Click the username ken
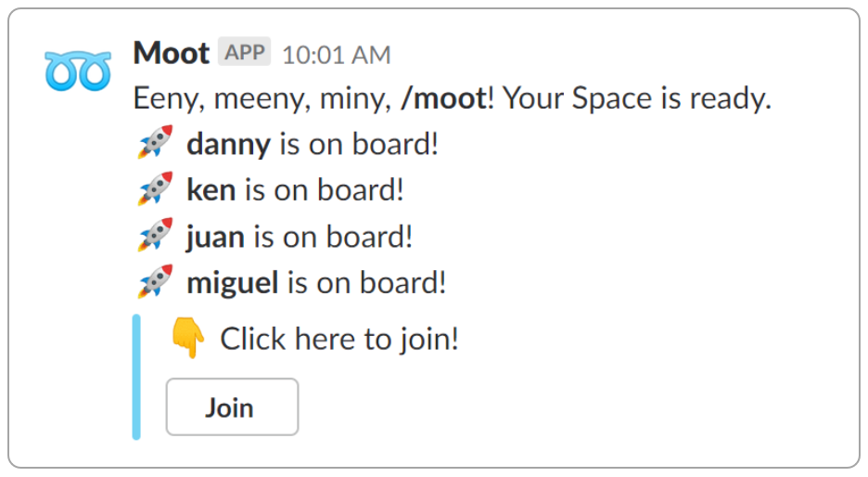This screenshot has height=477, width=868. pyautogui.click(x=211, y=190)
